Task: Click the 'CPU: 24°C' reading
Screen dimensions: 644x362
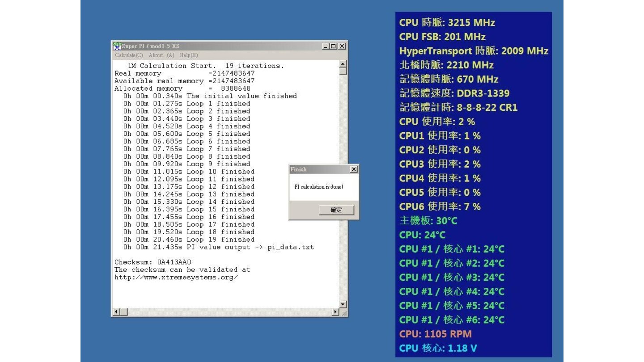Action: [x=422, y=235]
